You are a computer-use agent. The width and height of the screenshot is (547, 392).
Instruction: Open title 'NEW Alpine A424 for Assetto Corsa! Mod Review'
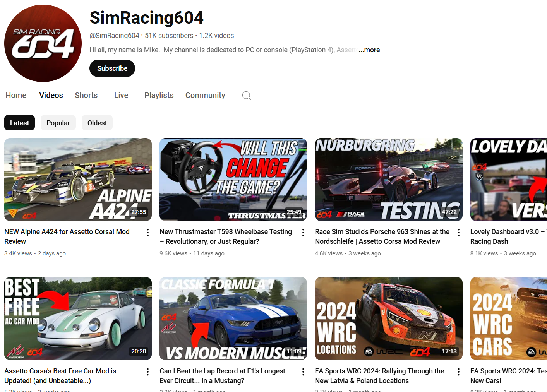[x=67, y=236]
